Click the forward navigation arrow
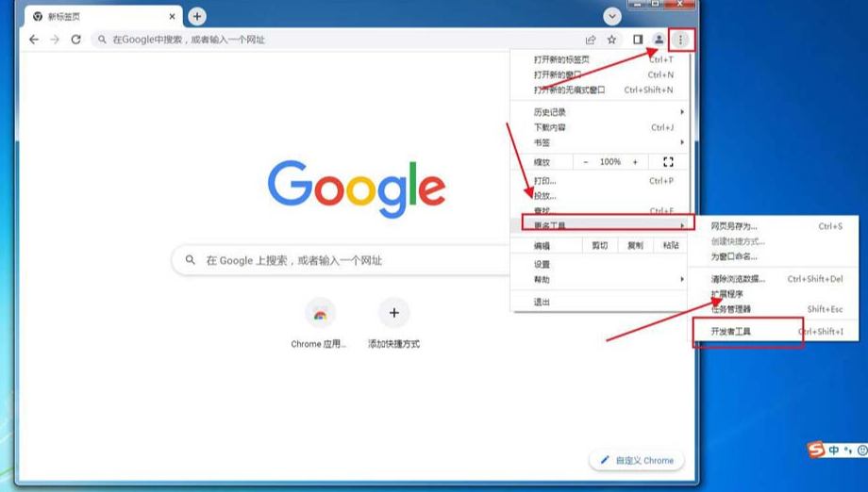Viewport: 868px width, 492px height. 55,40
